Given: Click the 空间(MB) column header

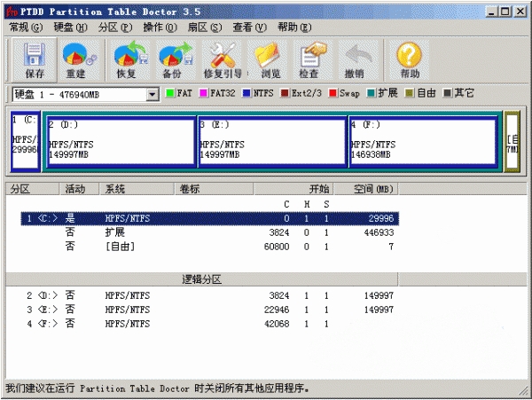Looking at the screenshot, I should pyautogui.click(x=365, y=189).
